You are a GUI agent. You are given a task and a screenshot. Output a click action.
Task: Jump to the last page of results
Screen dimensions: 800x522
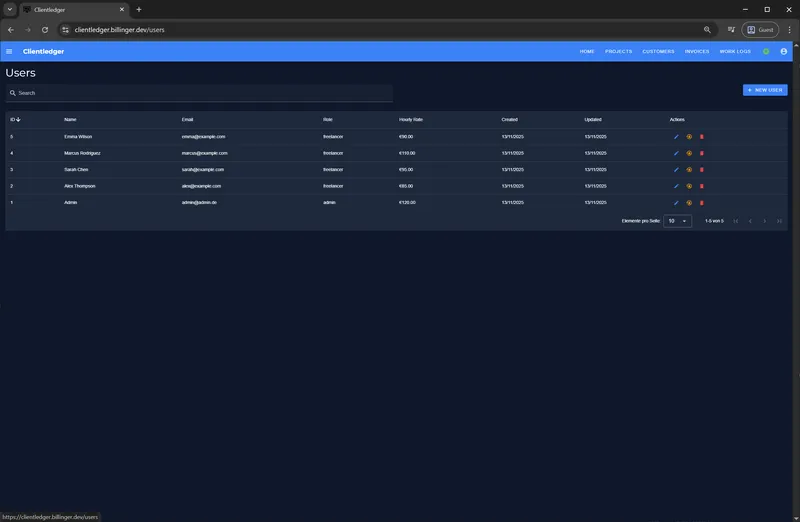point(779,221)
